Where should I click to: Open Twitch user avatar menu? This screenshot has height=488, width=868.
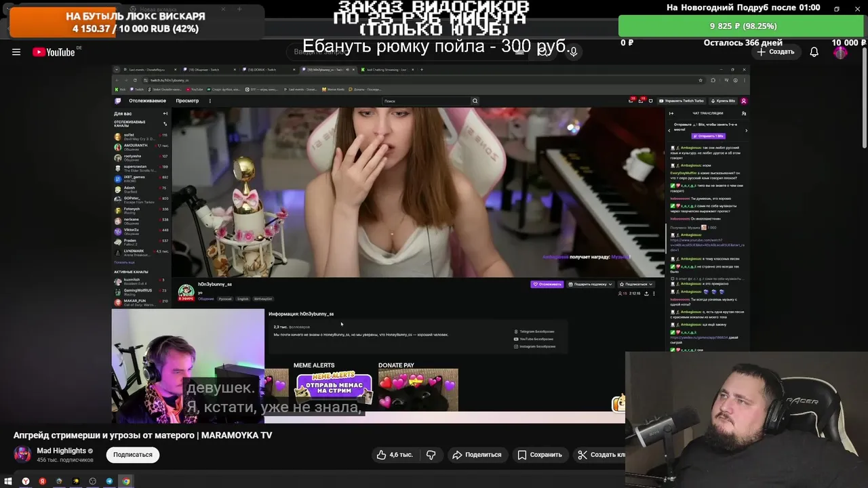click(x=744, y=101)
